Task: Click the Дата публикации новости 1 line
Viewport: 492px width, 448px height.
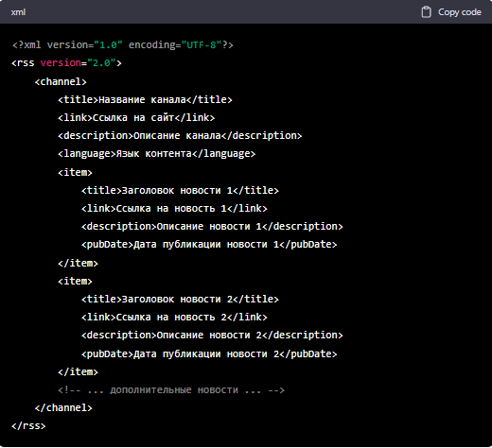Action: point(209,245)
